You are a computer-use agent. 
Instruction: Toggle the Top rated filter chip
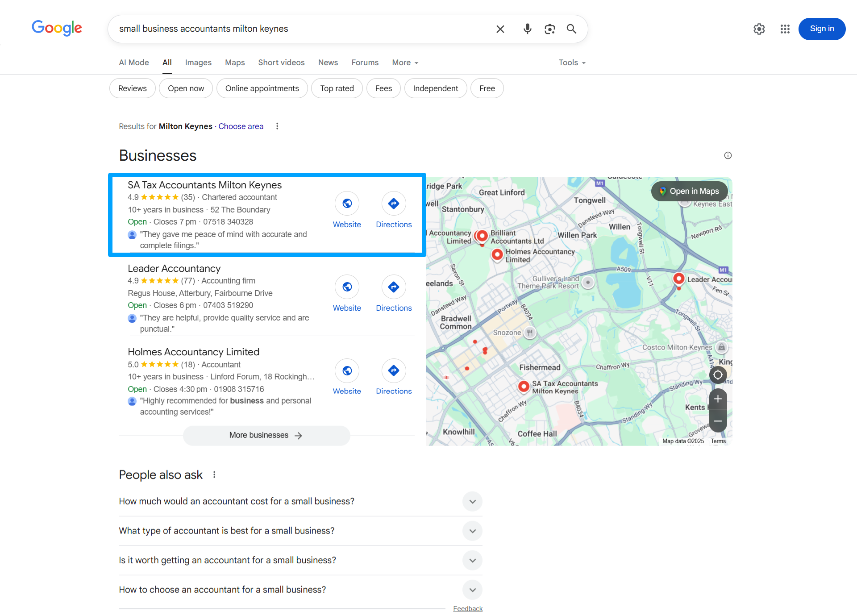(337, 88)
